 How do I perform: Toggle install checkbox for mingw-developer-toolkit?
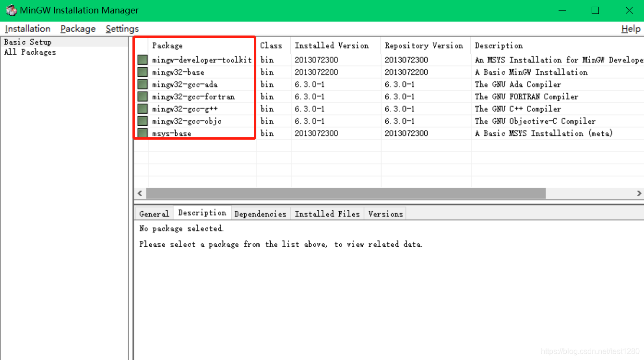(143, 60)
